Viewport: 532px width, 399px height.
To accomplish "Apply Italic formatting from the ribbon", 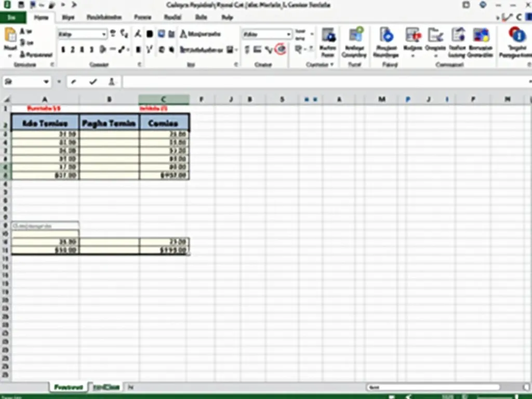I will click(x=72, y=49).
